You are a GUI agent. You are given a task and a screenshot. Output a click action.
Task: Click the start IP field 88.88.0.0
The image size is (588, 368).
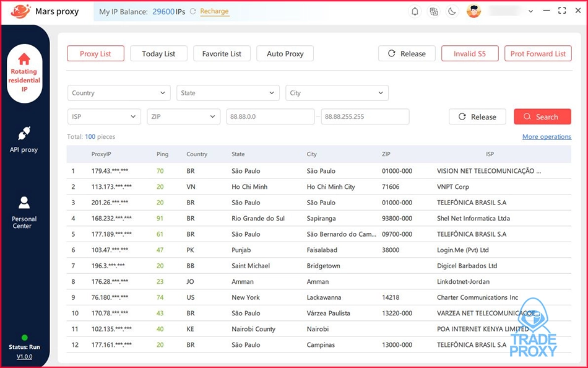[270, 116]
